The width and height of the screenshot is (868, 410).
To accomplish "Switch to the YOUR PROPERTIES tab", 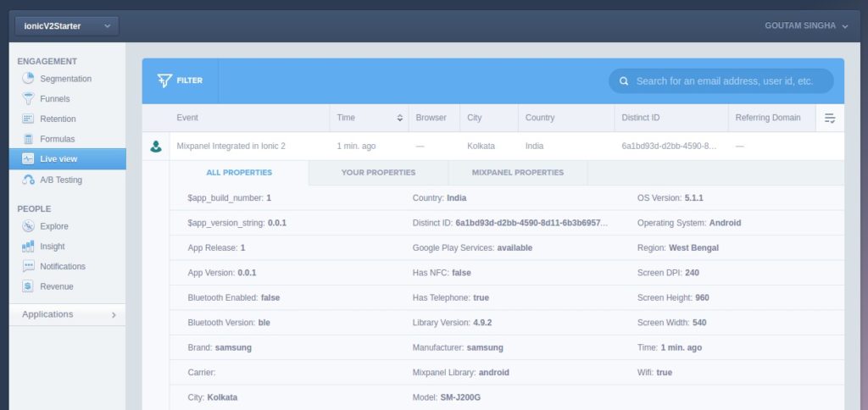I will pos(378,173).
